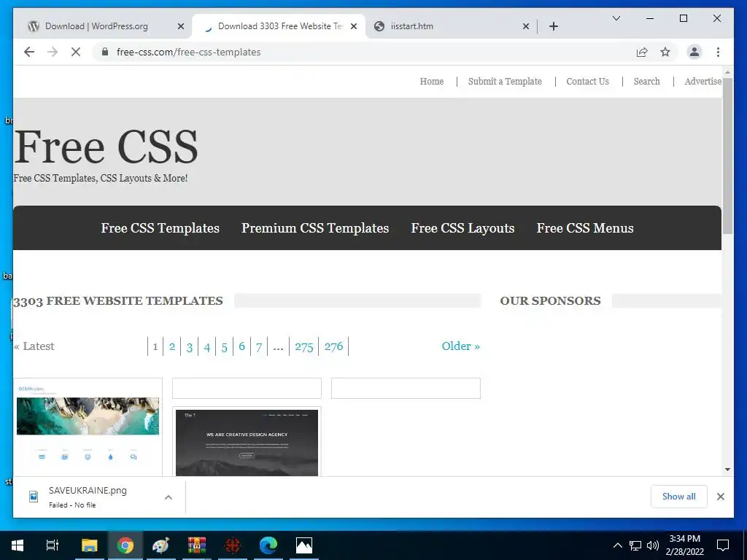
Task: Click the Chrome taskbar icon
Action: pos(125,545)
